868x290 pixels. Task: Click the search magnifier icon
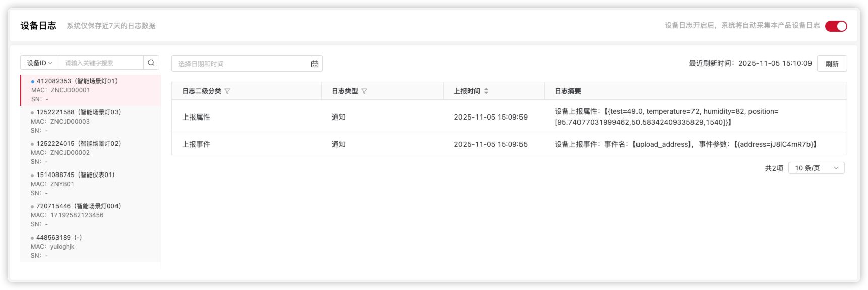[151, 63]
